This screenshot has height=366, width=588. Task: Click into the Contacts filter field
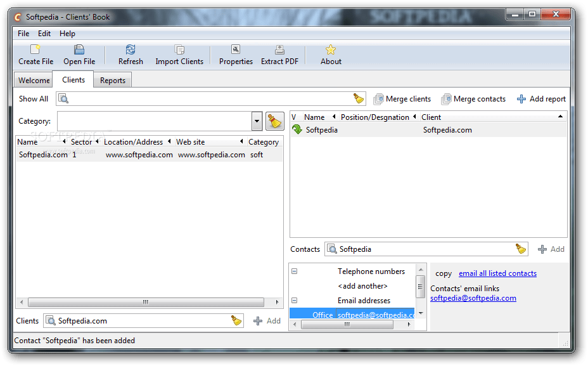pos(426,249)
